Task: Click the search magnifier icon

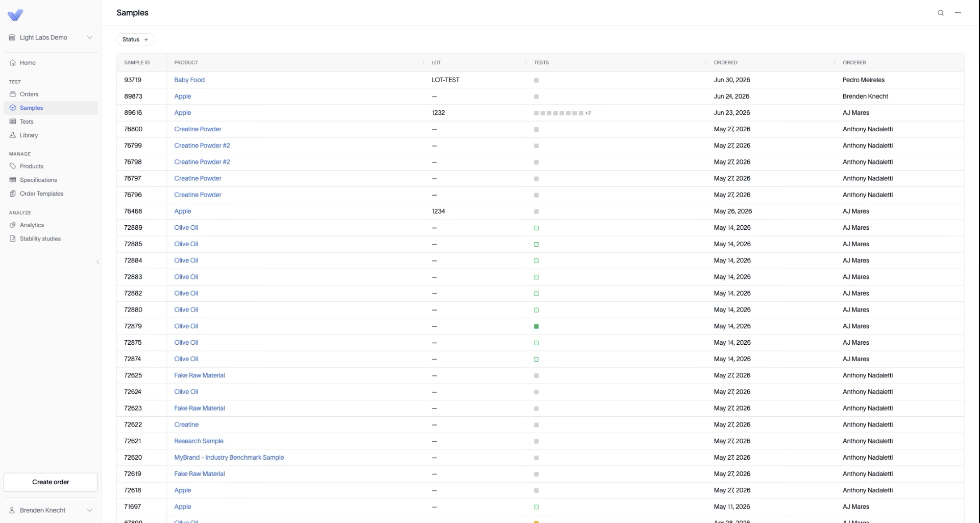Action: point(940,13)
